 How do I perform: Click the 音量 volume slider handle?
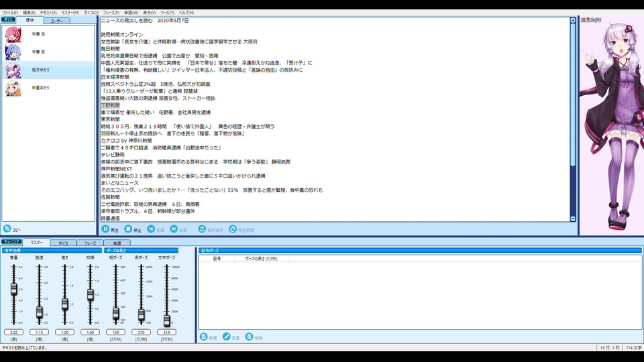(13, 289)
